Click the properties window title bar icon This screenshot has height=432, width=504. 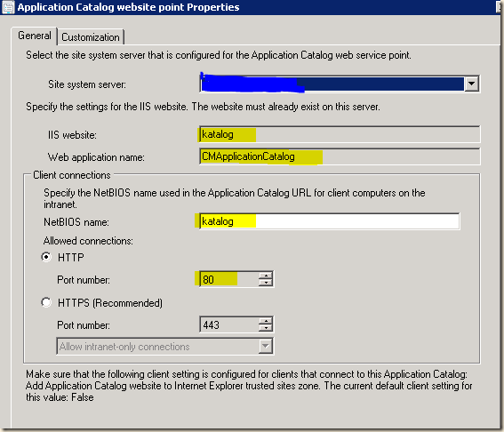[8, 7]
